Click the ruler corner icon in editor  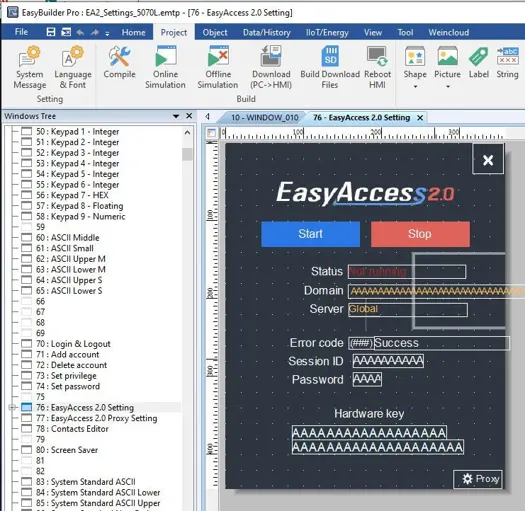click(211, 133)
